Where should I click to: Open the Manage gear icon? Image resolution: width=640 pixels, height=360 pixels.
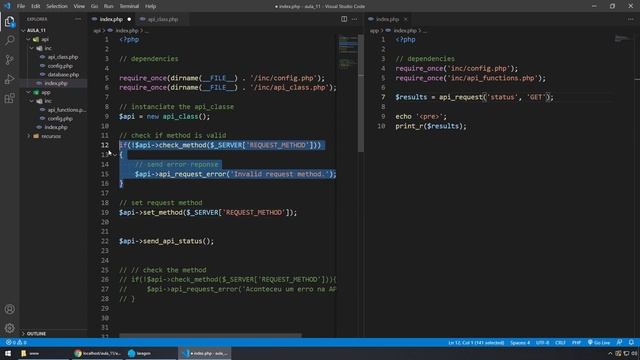point(9,328)
